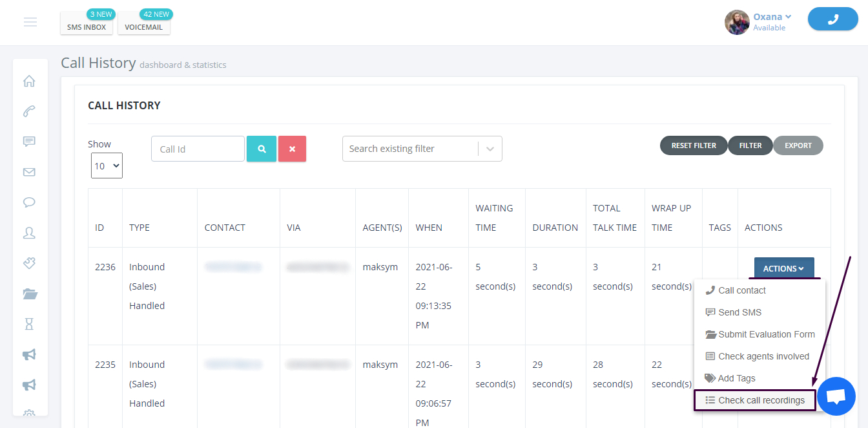868x428 pixels.
Task: Select Submit Evaluation Form menu item
Action: 759,334
